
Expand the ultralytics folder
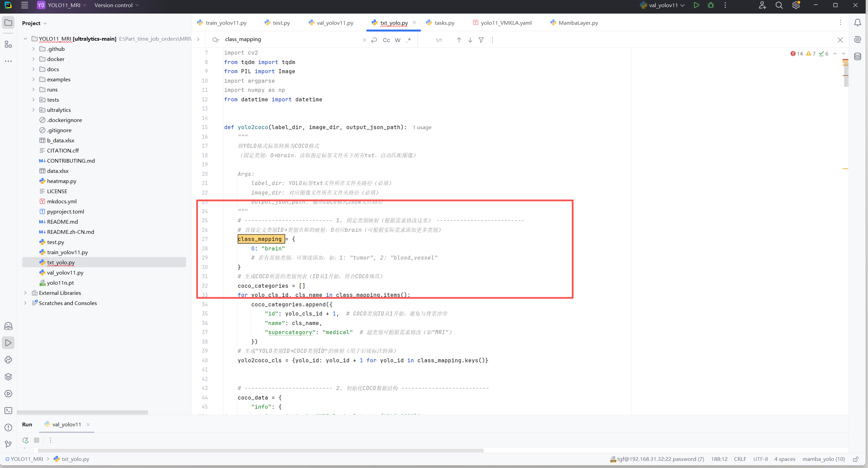click(x=33, y=110)
